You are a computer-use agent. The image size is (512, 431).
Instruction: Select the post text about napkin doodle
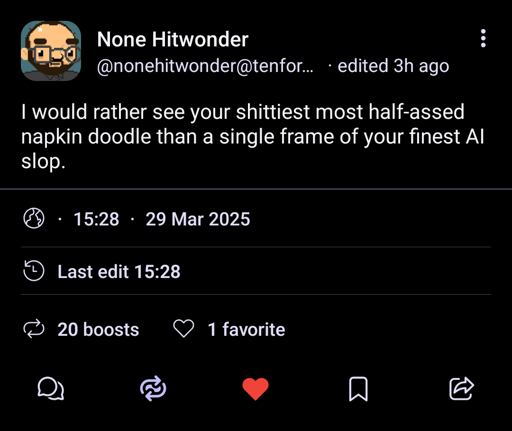pos(253,137)
